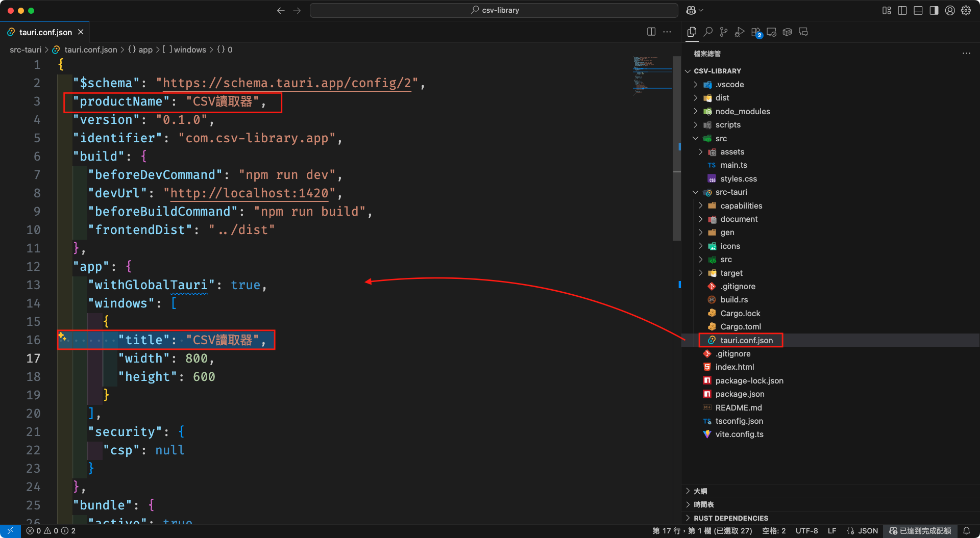The image size is (980, 538).
Task: Open the Manage settings gear
Action: (966, 10)
